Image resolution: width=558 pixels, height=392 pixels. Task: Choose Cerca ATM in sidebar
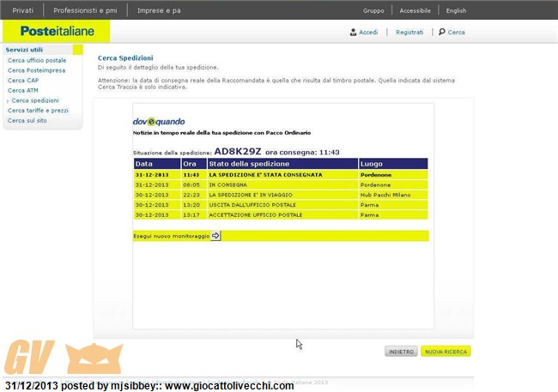point(23,90)
